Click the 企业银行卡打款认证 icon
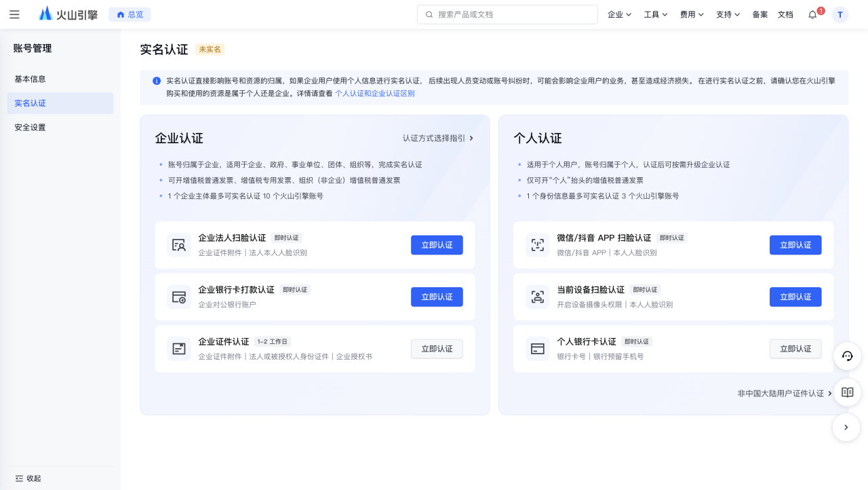 [x=179, y=297]
